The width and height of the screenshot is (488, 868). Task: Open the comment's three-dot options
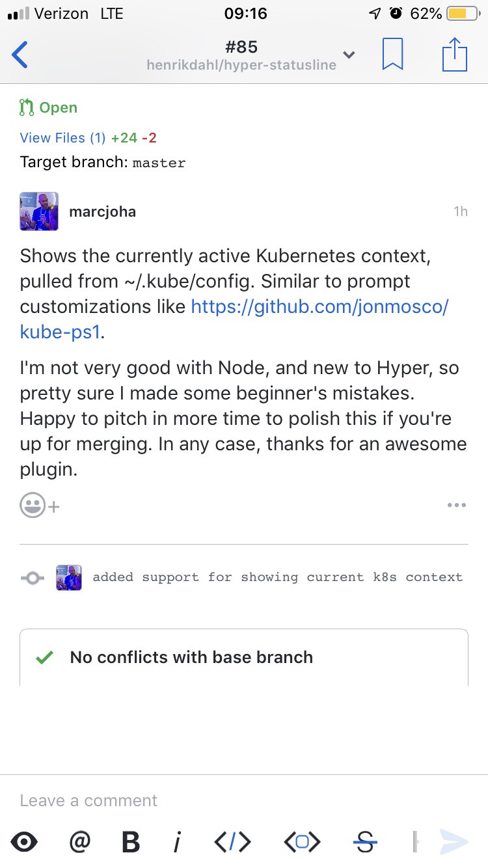point(457,506)
